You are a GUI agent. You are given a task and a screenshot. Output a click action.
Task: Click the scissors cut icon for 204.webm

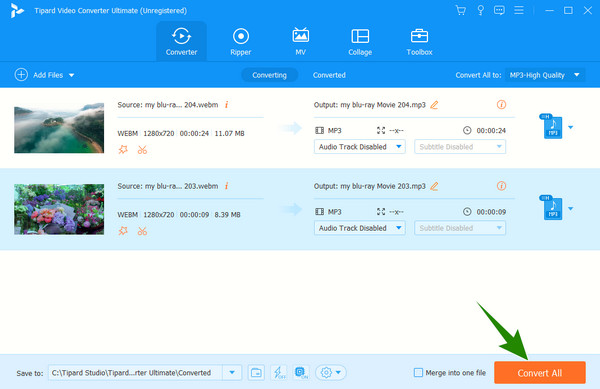[x=142, y=150]
